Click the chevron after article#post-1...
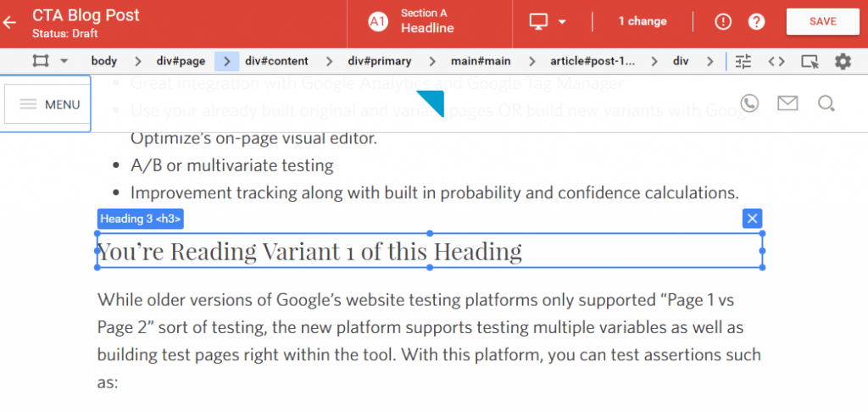Viewport: 868px width, 412px height. pos(656,61)
